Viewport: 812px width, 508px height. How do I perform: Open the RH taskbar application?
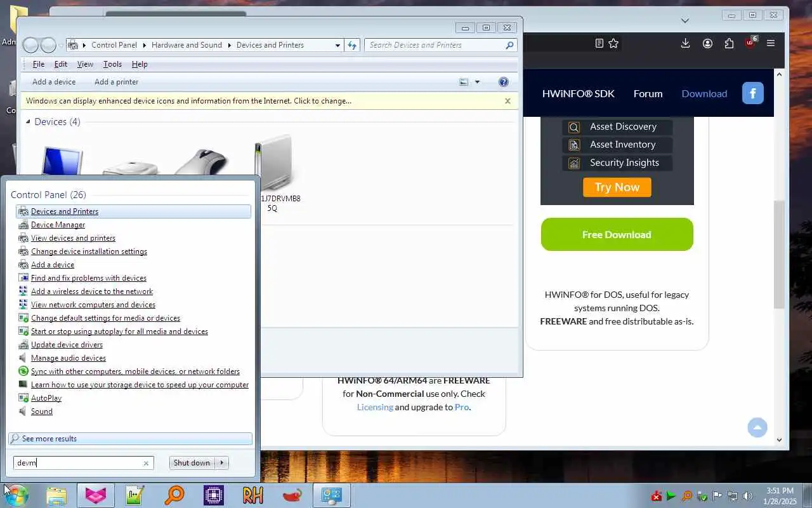click(x=252, y=495)
